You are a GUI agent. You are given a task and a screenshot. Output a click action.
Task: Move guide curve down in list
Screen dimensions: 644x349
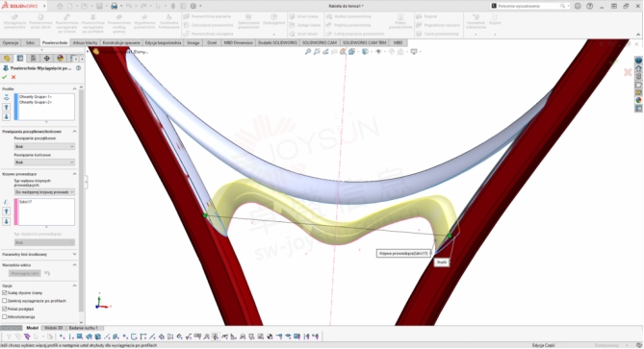(x=6, y=221)
